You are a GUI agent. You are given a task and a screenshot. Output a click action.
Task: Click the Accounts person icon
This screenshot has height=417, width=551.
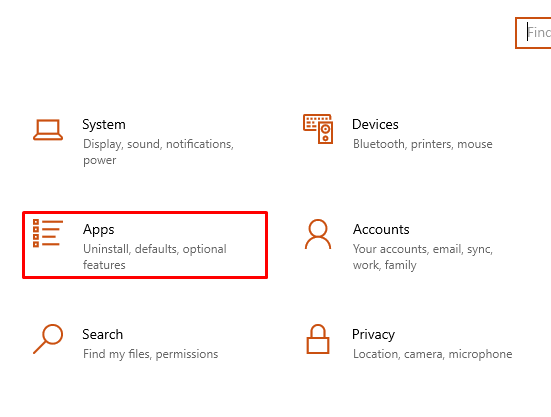(318, 234)
